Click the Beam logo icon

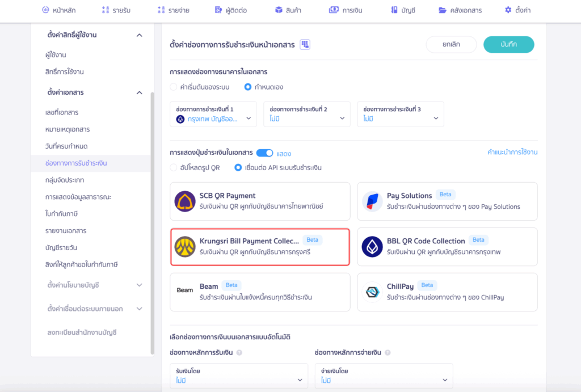pyautogui.click(x=185, y=290)
